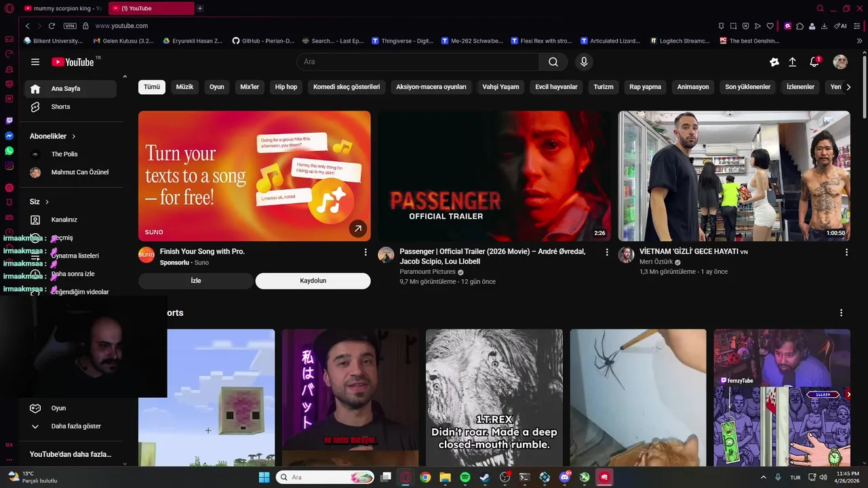Open WhatsApp in the Opera sidebar
Image resolution: width=868 pixels, height=488 pixels.
9,150
